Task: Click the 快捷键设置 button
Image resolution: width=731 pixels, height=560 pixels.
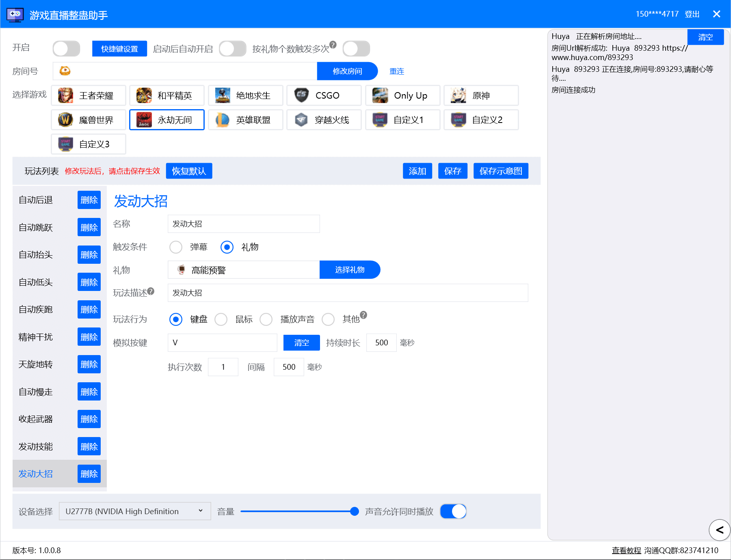Action: (x=119, y=49)
